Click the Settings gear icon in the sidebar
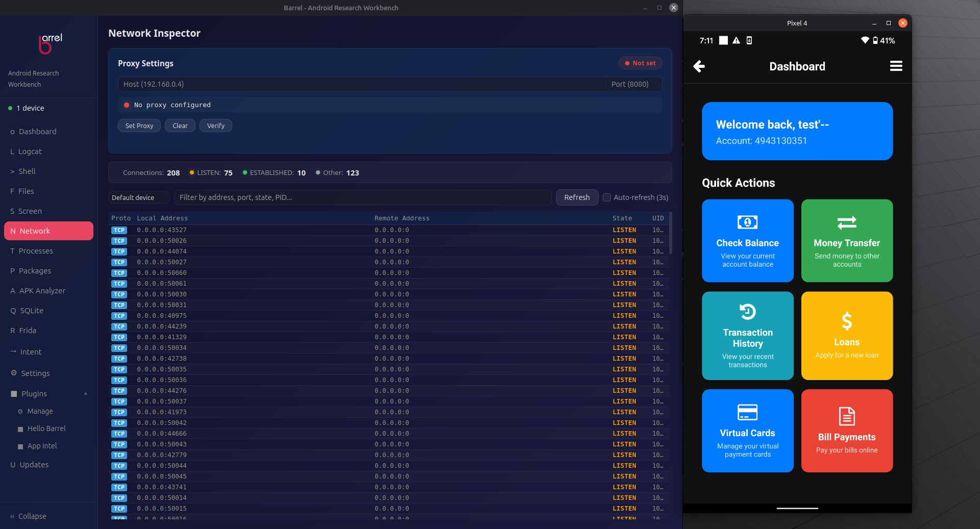This screenshot has height=529, width=980. (x=14, y=373)
